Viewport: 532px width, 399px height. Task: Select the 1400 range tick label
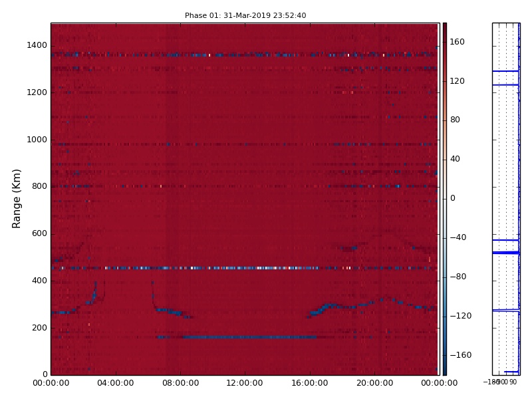point(37,45)
